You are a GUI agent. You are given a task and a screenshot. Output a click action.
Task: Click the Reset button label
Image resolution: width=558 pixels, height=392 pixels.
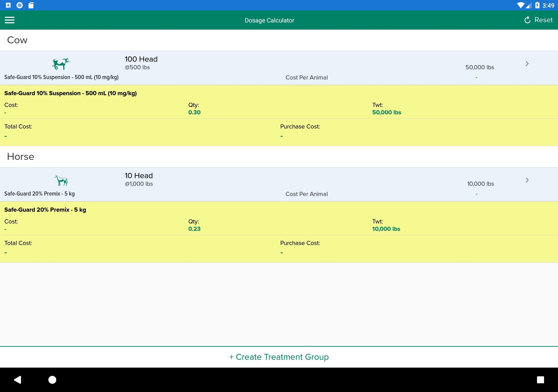coord(543,20)
